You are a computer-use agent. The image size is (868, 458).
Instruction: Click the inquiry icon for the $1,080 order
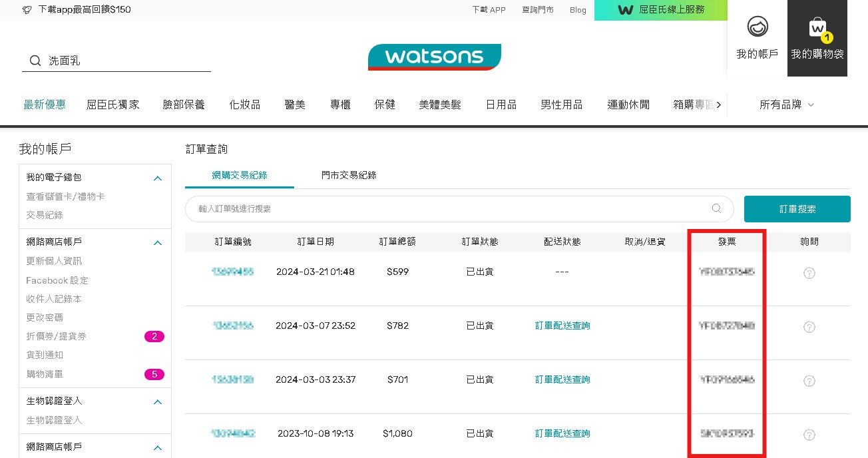coord(809,435)
